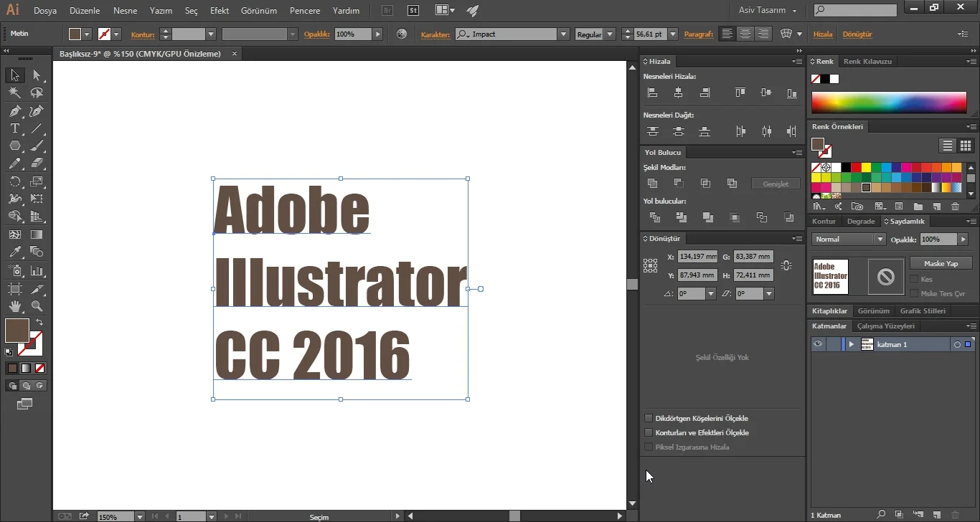Select the Eyedropper tool
Screen dimensions: 980x522
(x=15, y=252)
